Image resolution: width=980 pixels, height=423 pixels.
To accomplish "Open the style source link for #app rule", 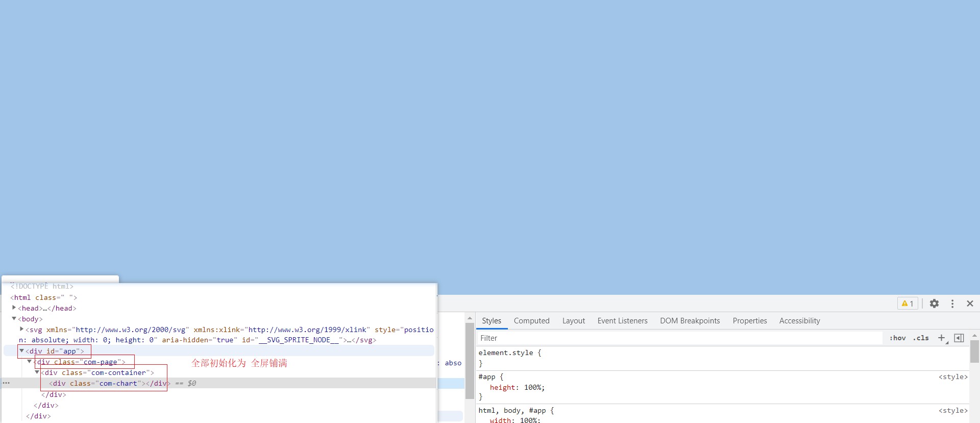I will click(x=953, y=377).
